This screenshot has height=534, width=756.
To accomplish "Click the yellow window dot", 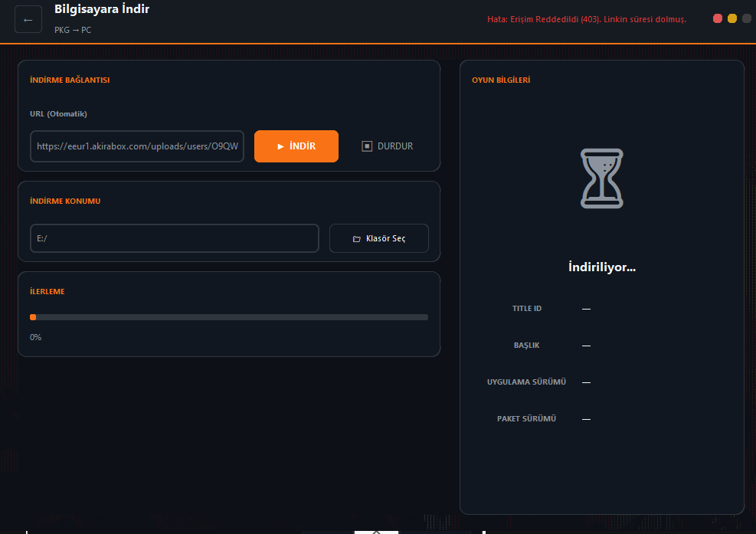I will pyautogui.click(x=732, y=18).
